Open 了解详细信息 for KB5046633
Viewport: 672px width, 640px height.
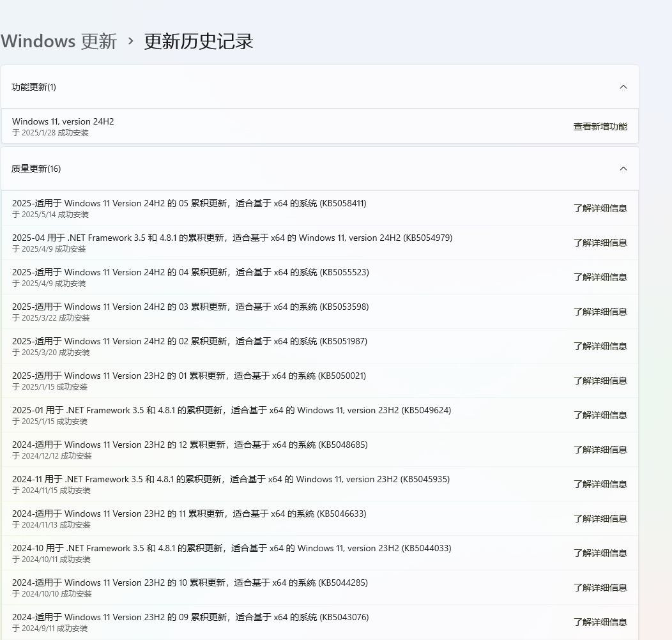tap(600, 519)
